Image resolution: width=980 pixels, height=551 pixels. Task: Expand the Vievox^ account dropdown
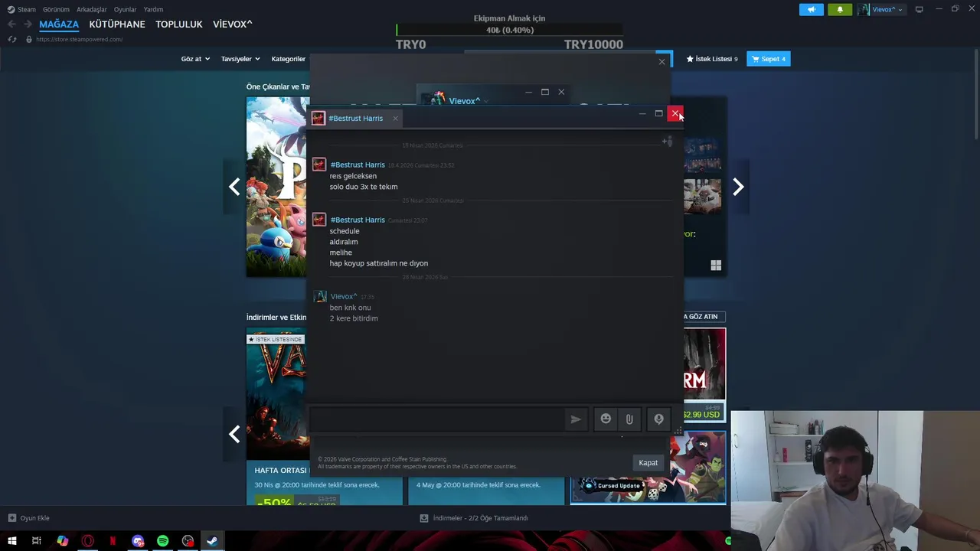coord(880,9)
